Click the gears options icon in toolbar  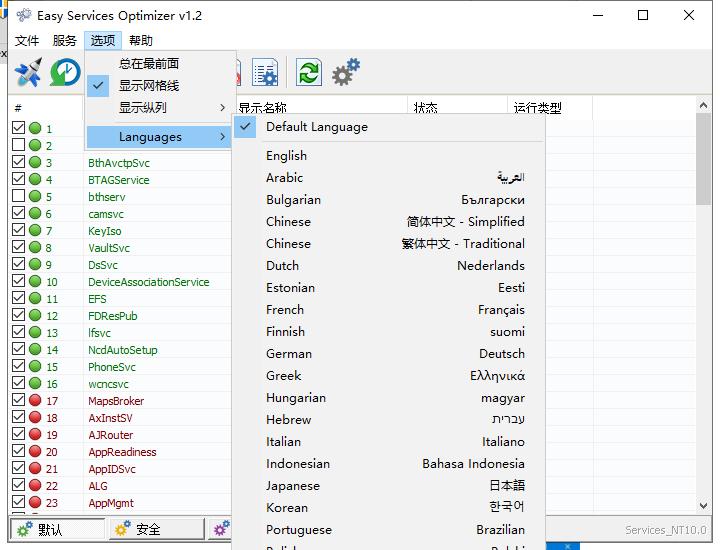tap(346, 73)
